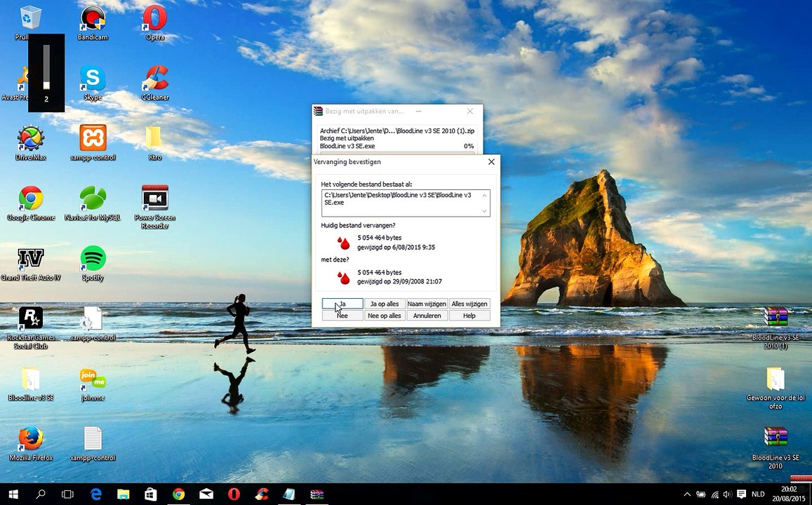Image resolution: width=812 pixels, height=505 pixels.
Task: Select Rockstar Games Social Club icon
Action: (x=31, y=327)
